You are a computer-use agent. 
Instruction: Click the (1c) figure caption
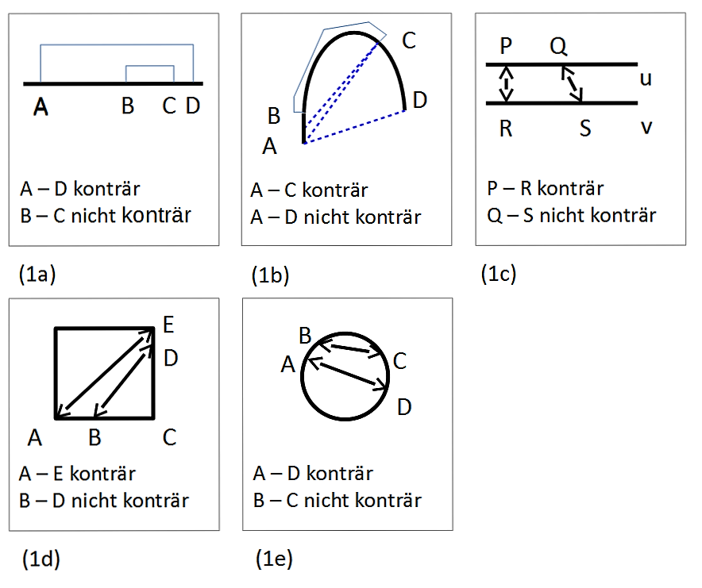(x=499, y=274)
